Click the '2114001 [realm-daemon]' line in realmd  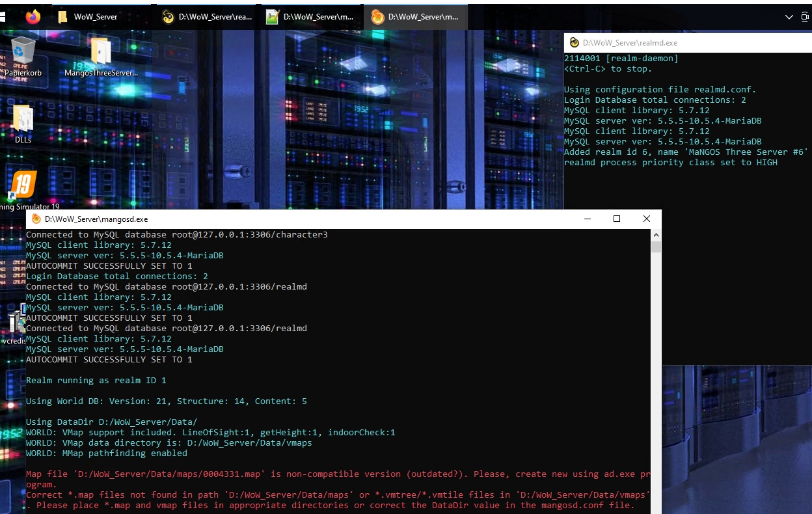click(x=621, y=59)
